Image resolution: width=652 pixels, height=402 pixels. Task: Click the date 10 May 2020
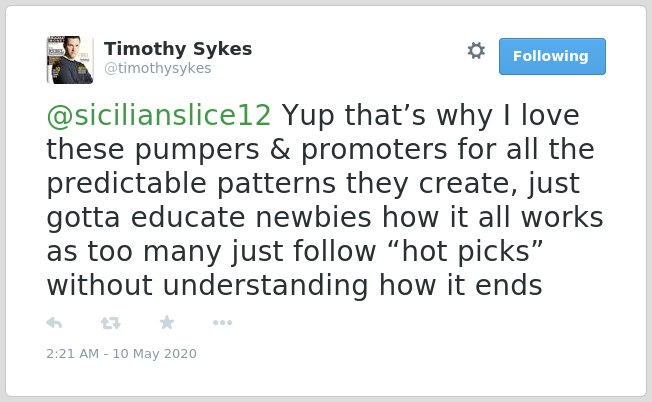click(155, 354)
